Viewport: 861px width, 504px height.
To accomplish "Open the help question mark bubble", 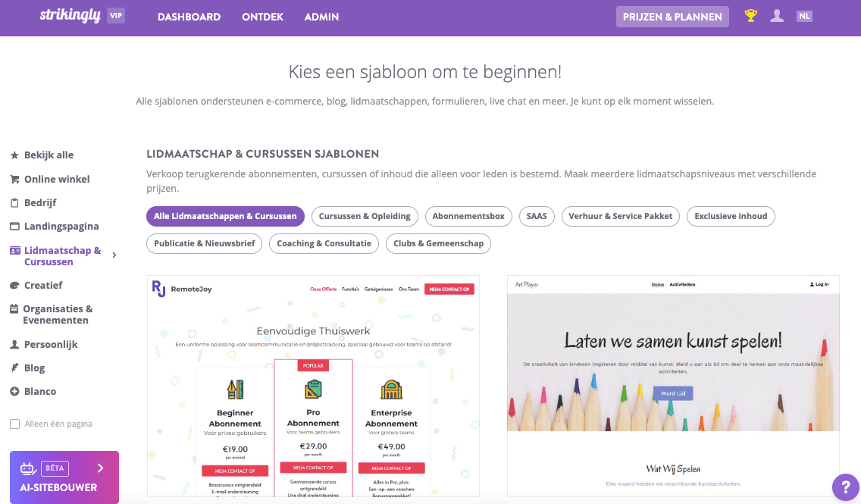I will [846, 487].
